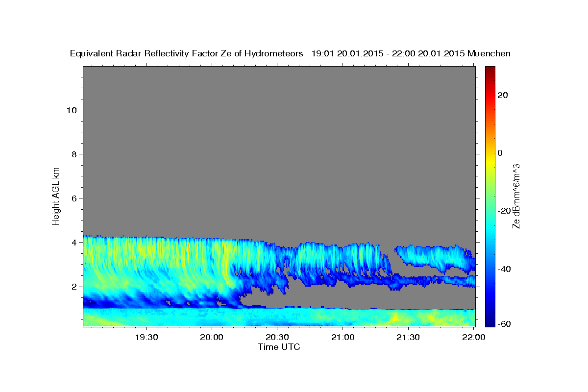Click the 22:00 time tick label
Viewport: 588px width, 392px height.
coord(474,337)
